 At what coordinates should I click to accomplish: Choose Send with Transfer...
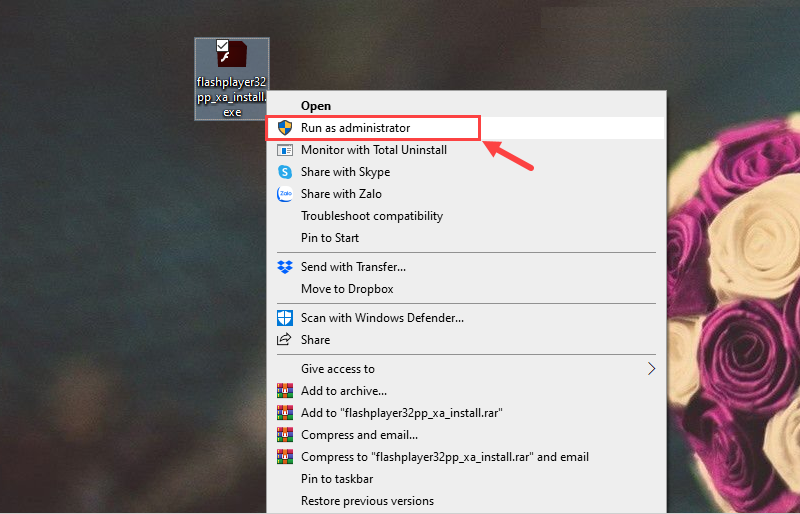(466, 267)
